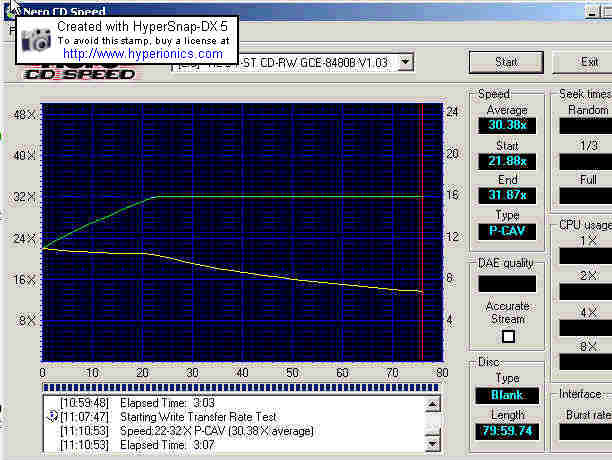Viewport: 612px width, 460px height.
Task: Click the Exit button
Action: 584,62
